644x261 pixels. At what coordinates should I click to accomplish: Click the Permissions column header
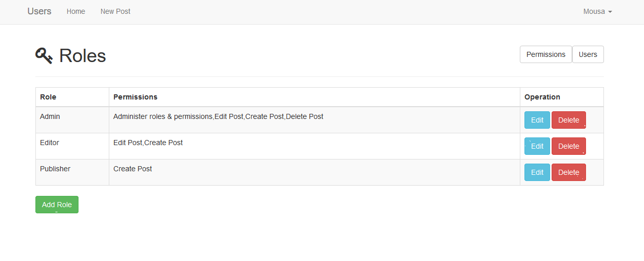(135, 97)
